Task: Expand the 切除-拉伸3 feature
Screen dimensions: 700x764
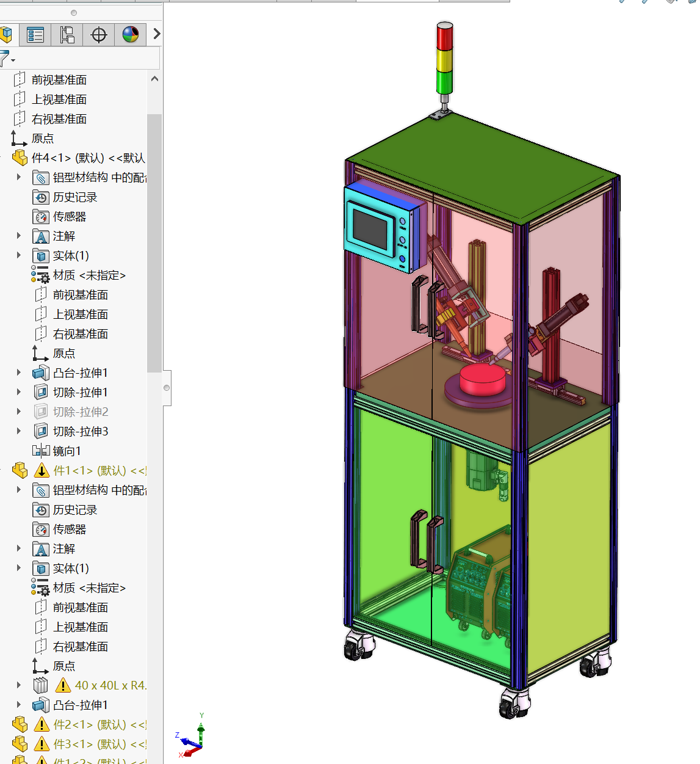Action: point(18,431)
